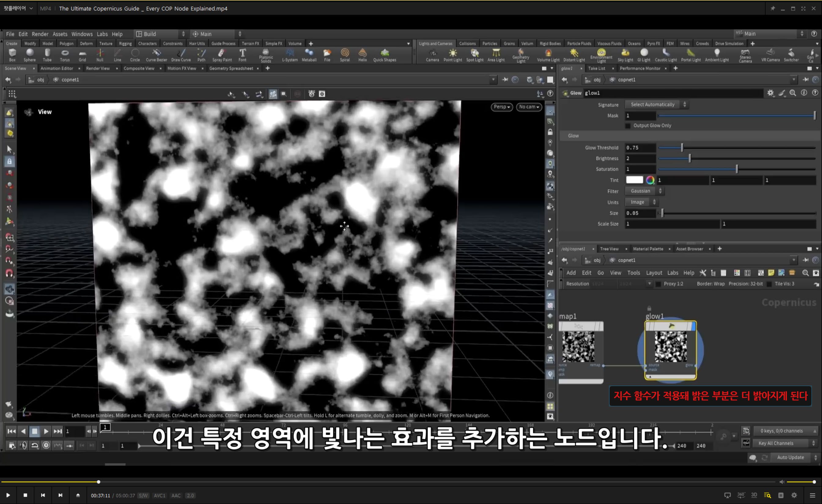Toggle the S/W decoder indicator
Screen dimensions: 822x504
[143, 496]
